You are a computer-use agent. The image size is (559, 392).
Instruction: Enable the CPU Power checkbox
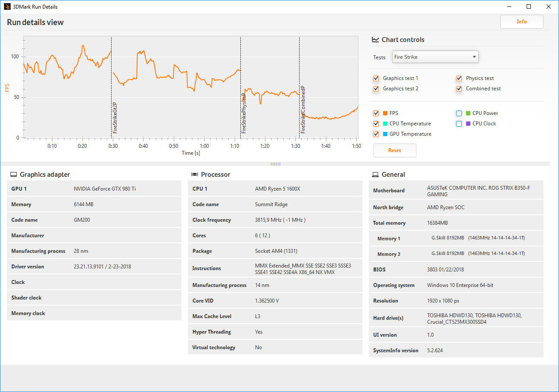coord(459,114)
